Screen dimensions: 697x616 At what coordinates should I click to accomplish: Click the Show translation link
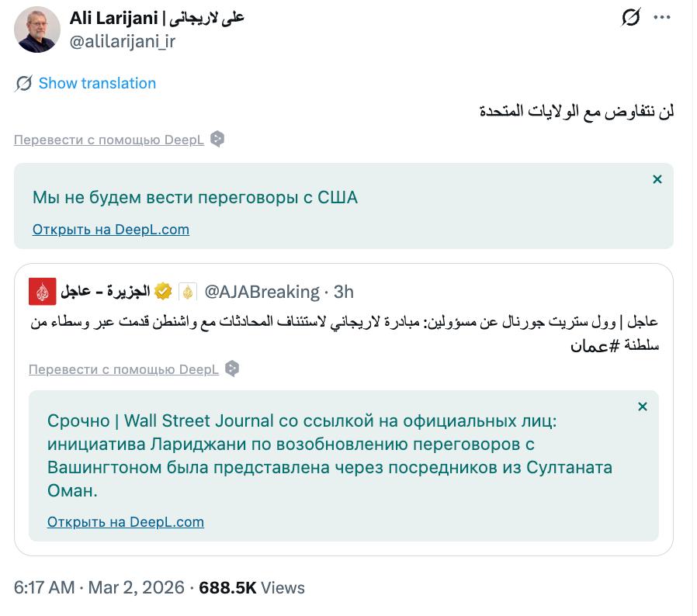click(x=97, y=83)
